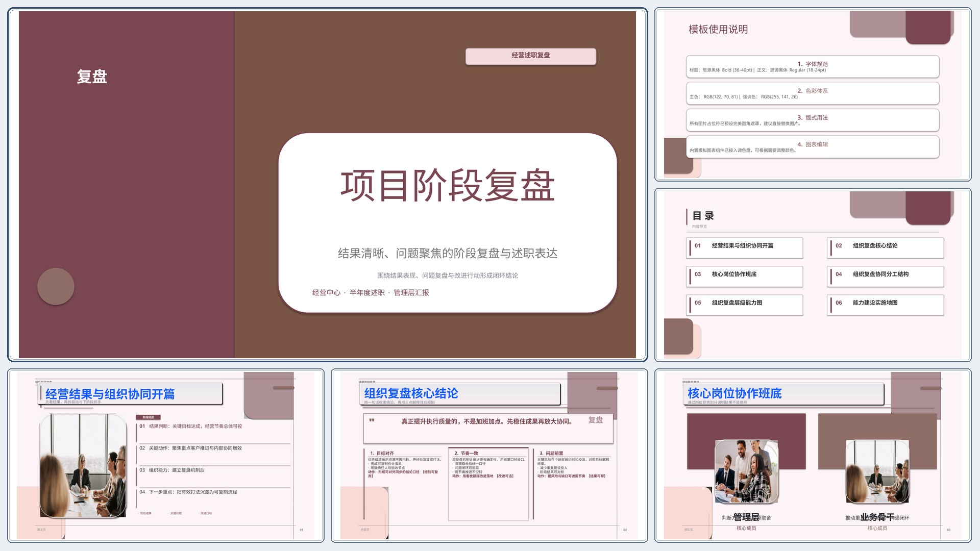The height and width of the screenshot is (551, 980).
Task: Open the 核心岗位协作班底 slide thumbnail
Action: (813, 456)
